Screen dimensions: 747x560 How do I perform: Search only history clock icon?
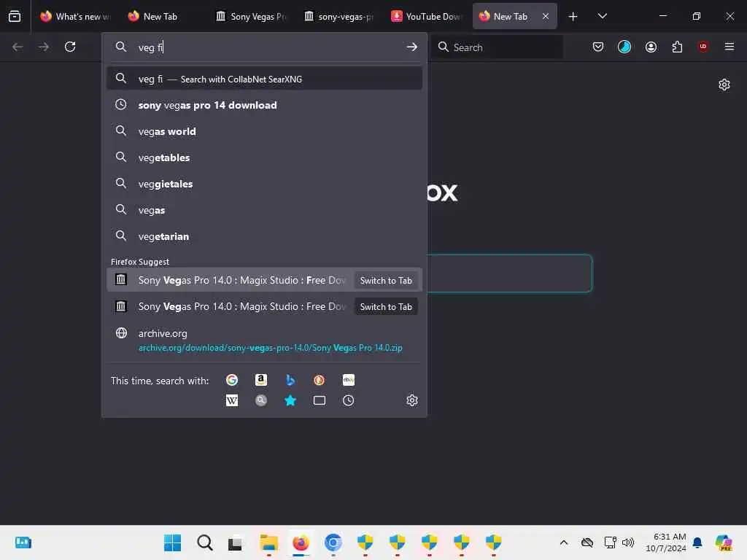click(x=348, y=400)
